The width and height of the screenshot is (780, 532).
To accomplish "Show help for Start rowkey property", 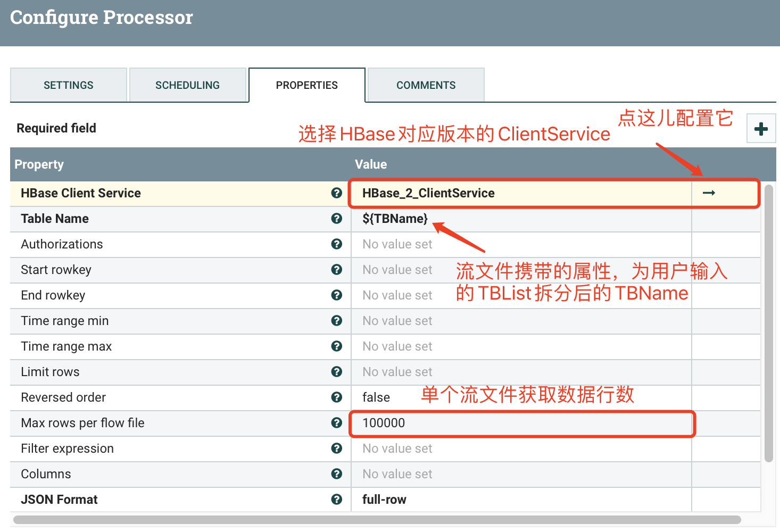I will (336, 270).
